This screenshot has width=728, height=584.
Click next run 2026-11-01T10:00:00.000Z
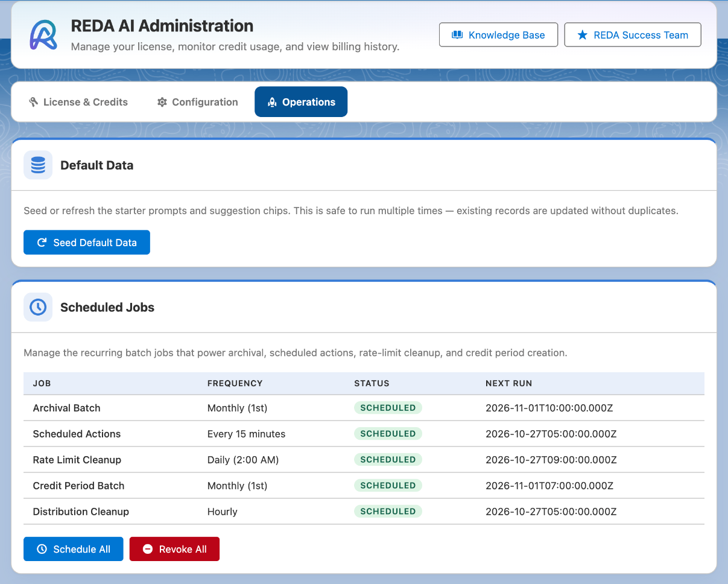549,408
